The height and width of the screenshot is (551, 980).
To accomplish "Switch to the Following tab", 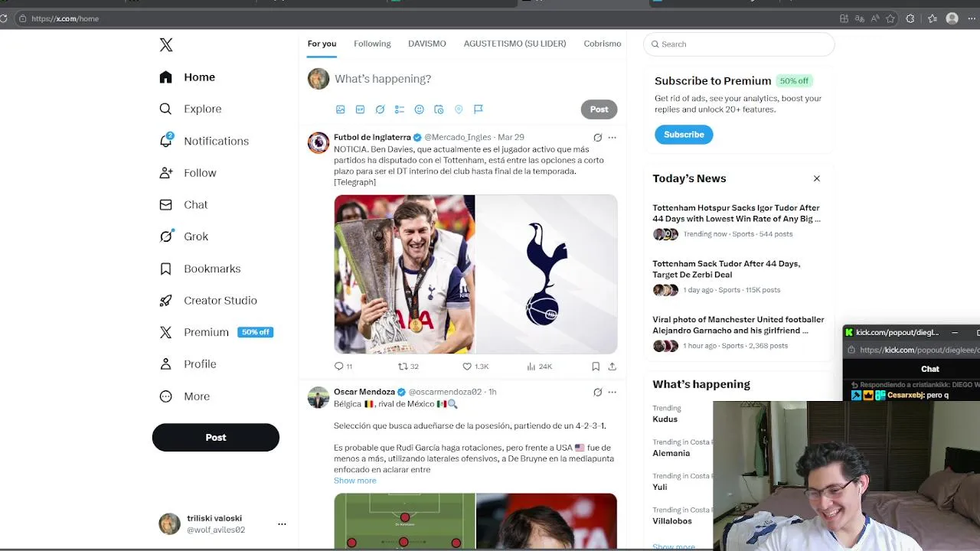I will (x=372, y=44).
